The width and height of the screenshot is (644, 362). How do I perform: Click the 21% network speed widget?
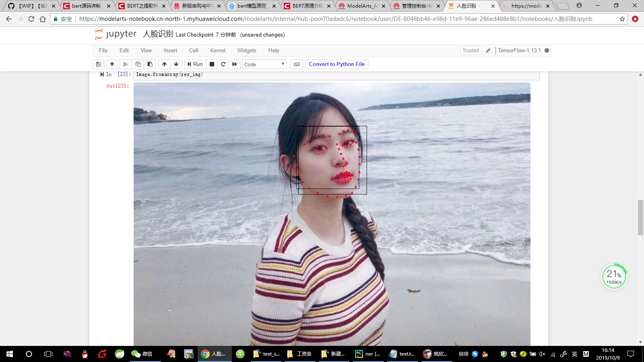614,276
